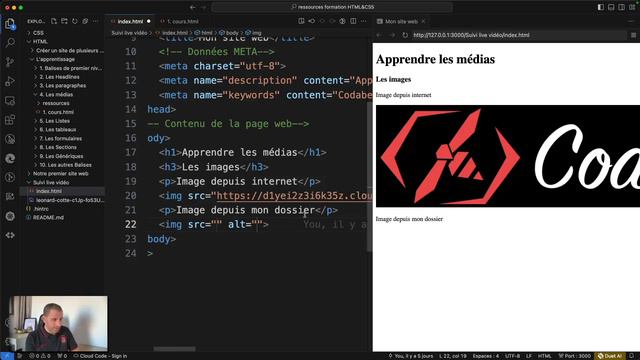Image resolution: width=640 pixels, height=360 pixels.
Task: Open Duet AI from status bar
Action: point(610,356)
